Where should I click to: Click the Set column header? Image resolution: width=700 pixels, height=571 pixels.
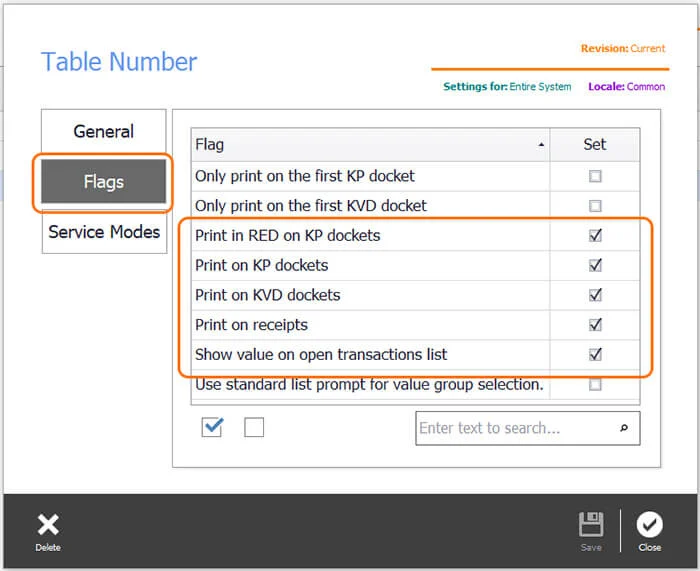click(x=595, y=145)
